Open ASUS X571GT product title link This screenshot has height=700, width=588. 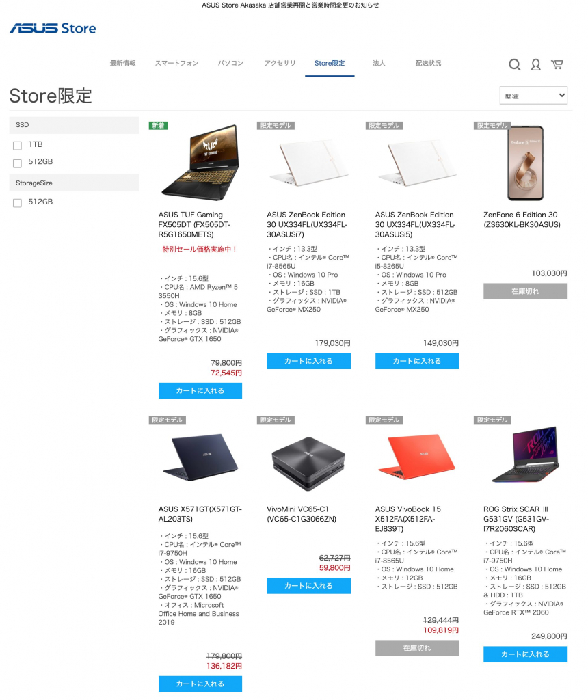point(200,514)
